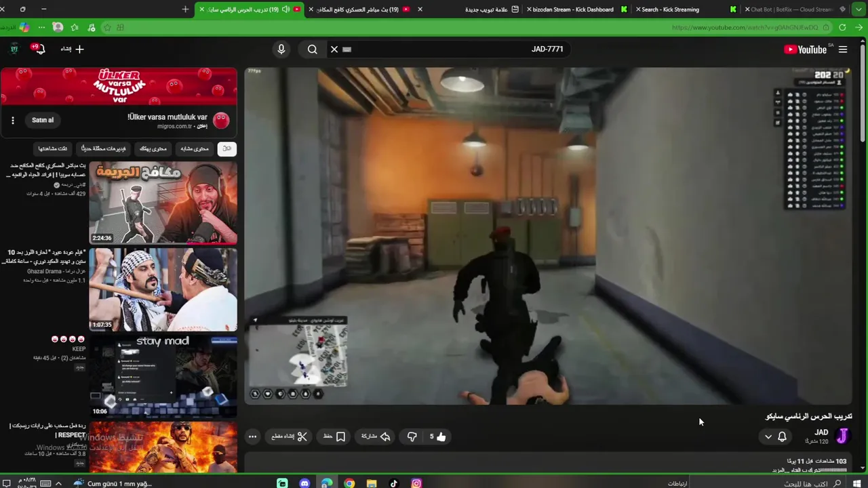Open the 'stay mad' 10:06 video thumbnail
The image size is (868, 488).
tap(163, 376)
